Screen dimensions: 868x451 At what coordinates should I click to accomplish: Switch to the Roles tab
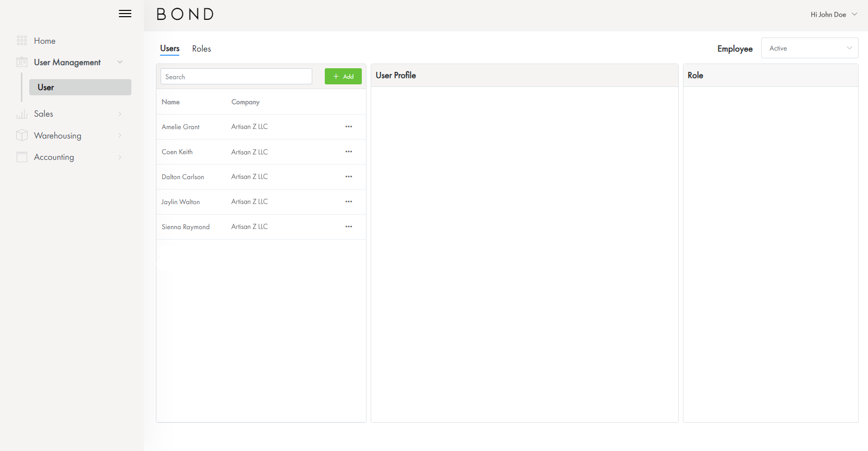coord(201,48)
